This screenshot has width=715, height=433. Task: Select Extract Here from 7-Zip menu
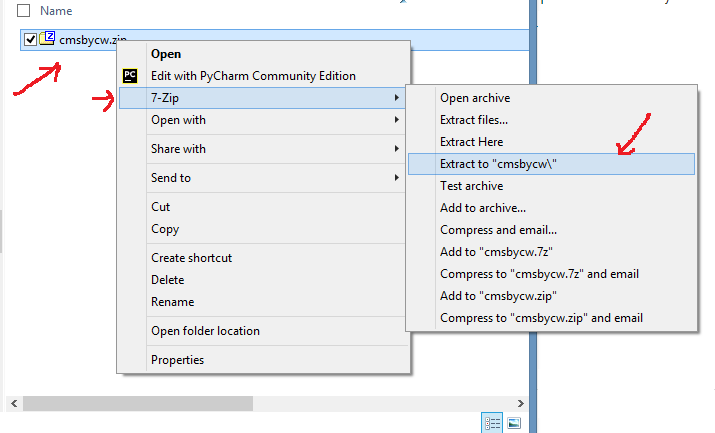point(471,142)
